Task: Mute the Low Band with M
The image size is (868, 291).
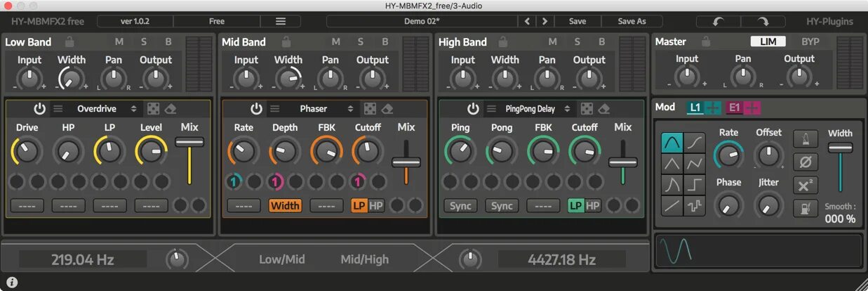Action: pyautogui.click(x=119, y=42)
